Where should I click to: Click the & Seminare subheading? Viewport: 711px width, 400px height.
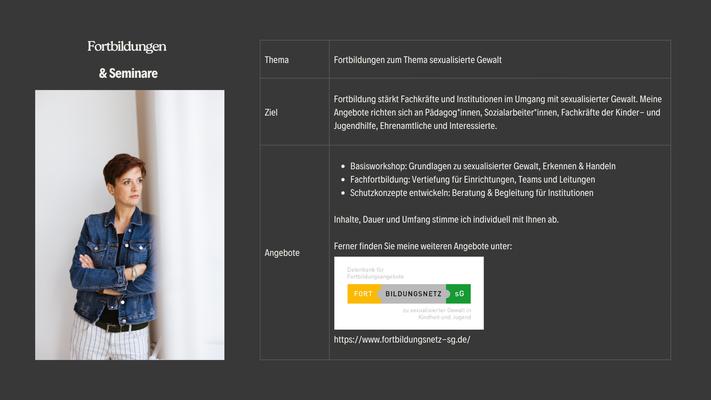(x=128, y=73)
